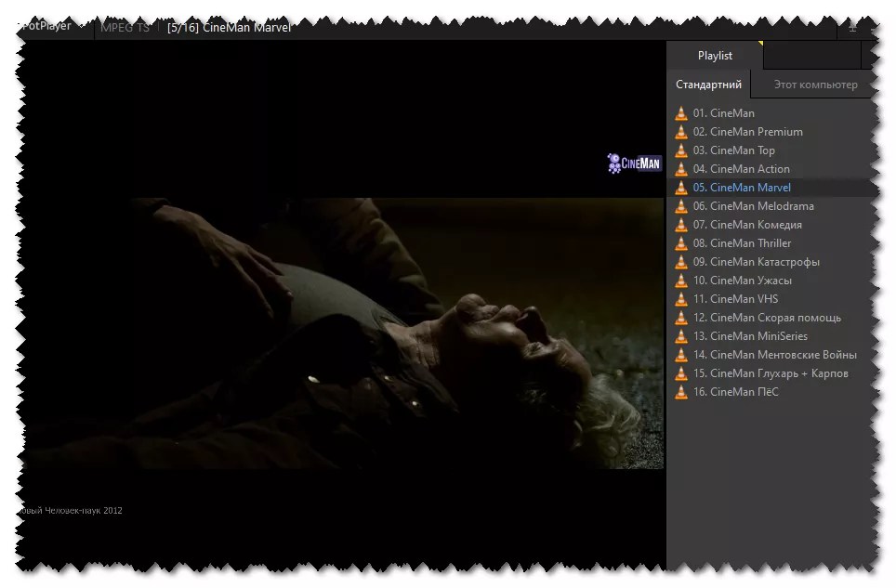Screen dimensions: 896x588
Task: Click the cone icon beside 15. CineMan Глухарь + Карпов
Action: [x=680, y=372]
